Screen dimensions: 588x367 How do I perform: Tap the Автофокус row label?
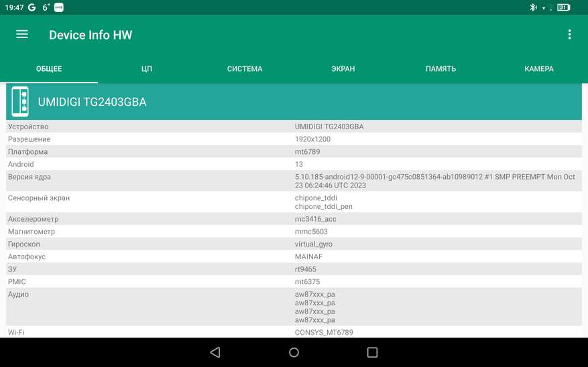pyautogui.click(x=27, y=256)
